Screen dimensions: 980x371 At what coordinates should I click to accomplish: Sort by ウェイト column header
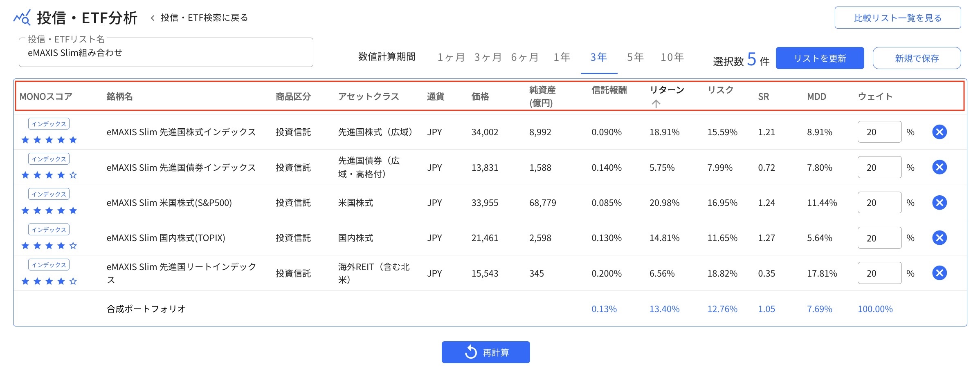click(875, 96)
